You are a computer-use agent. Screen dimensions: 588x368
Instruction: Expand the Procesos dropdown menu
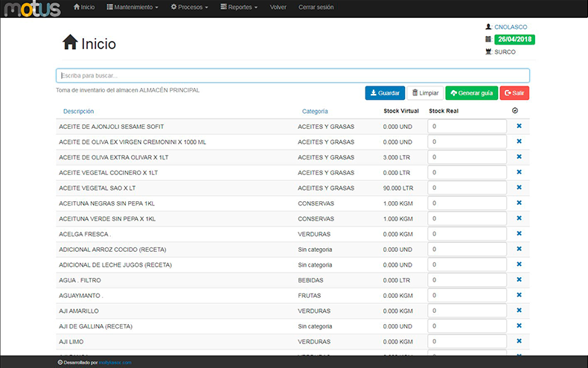coord(189,7)
